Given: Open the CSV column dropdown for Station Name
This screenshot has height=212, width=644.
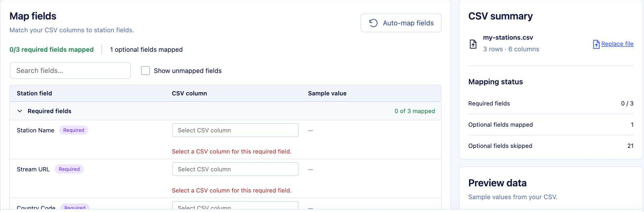Looking at the screenshot, I should [x=235, y=130].
